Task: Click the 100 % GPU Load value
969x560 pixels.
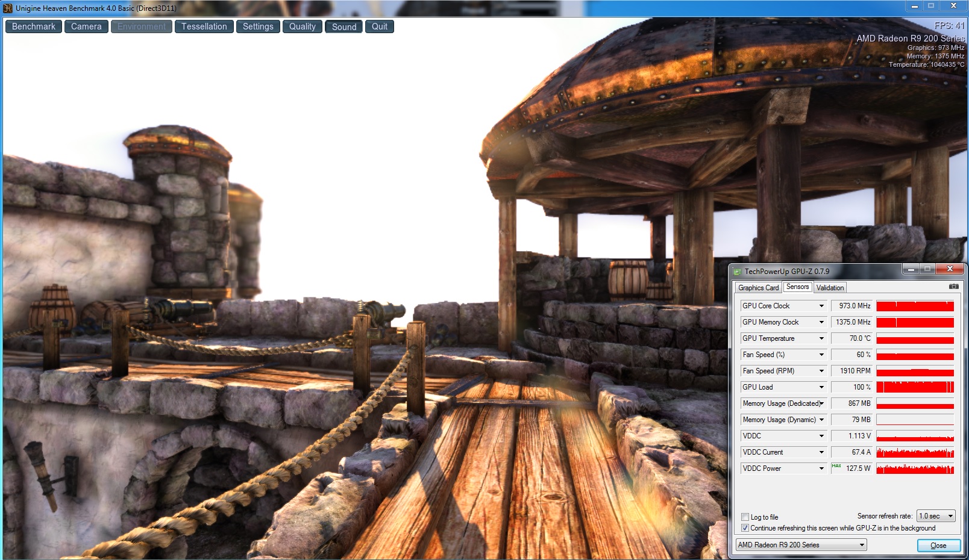Action: [x=852, y=387]
